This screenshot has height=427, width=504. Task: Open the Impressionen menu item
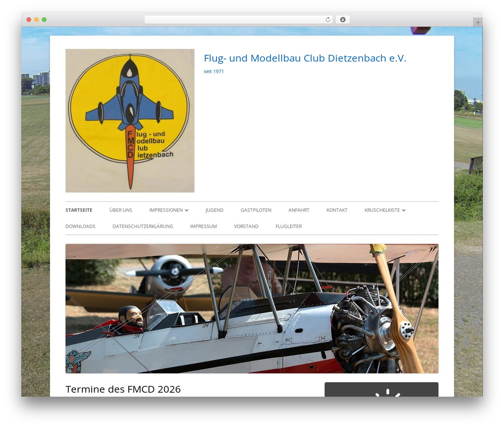click(x=166, y=210)
